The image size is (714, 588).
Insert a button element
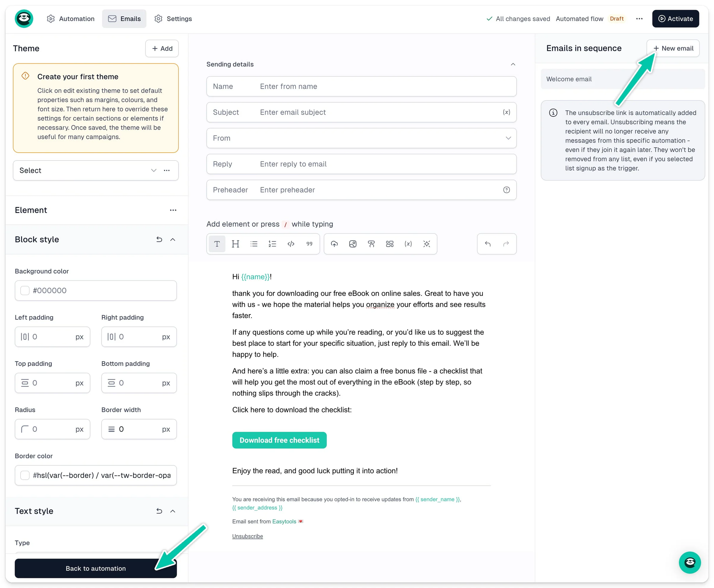point(371,244)
